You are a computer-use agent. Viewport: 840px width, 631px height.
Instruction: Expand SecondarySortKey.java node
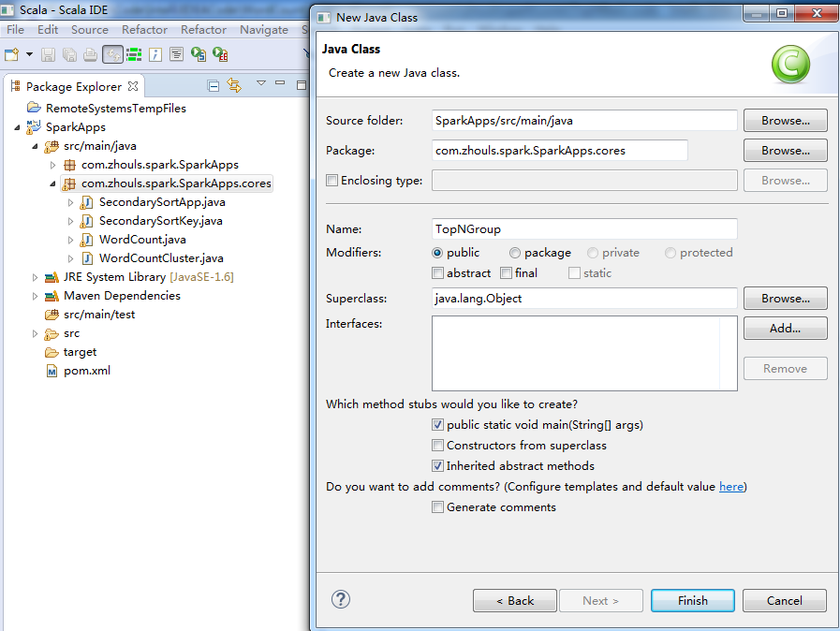coord(70,221)
